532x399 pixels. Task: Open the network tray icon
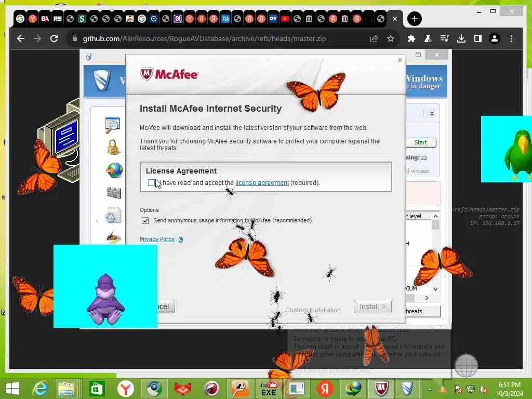470,389
